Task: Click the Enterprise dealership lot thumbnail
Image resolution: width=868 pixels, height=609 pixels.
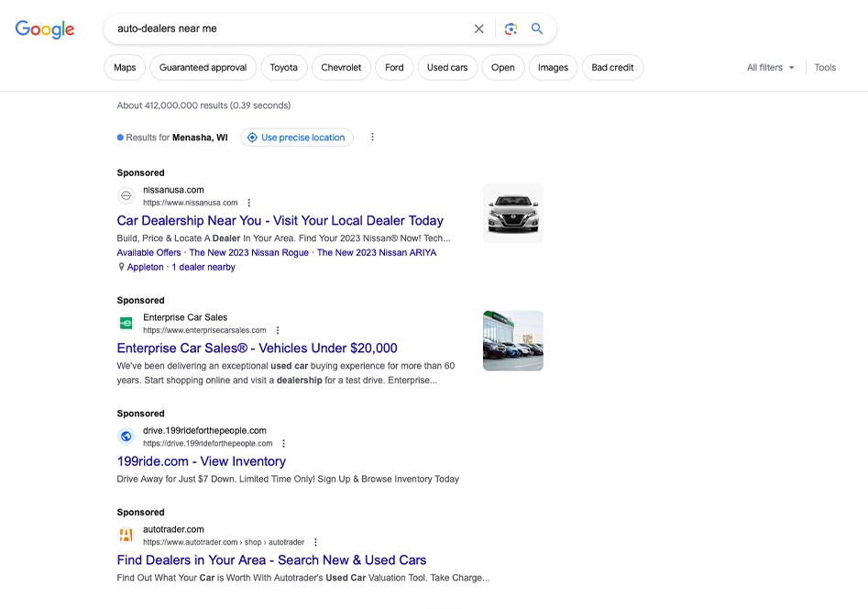Action: coord(513,341)
